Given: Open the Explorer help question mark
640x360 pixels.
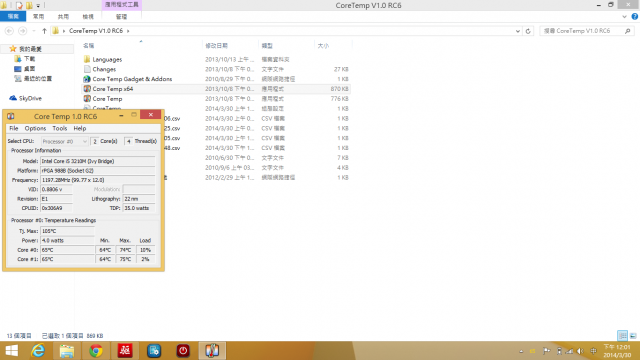Looking at the screenshot, I should click(635, 17).
